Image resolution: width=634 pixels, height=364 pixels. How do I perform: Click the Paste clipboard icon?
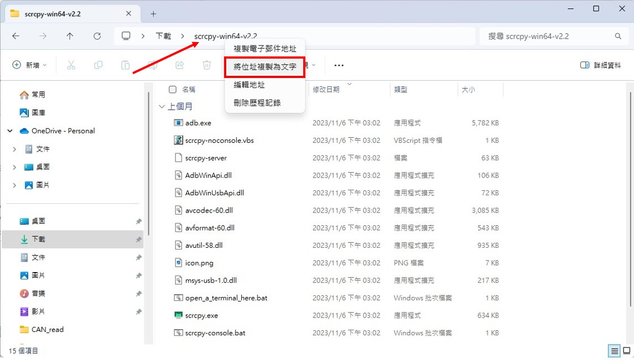point(126,65)
